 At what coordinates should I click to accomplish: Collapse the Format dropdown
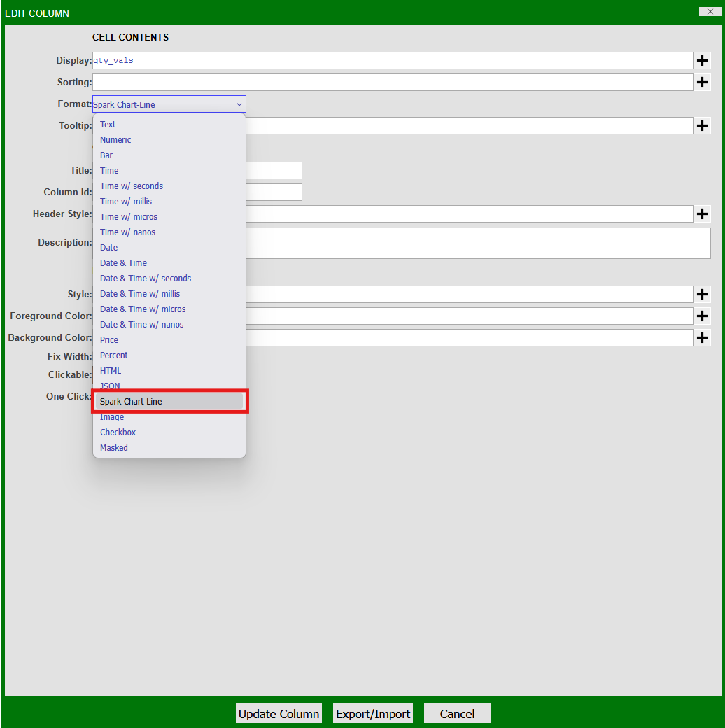[x=169, y=104]
